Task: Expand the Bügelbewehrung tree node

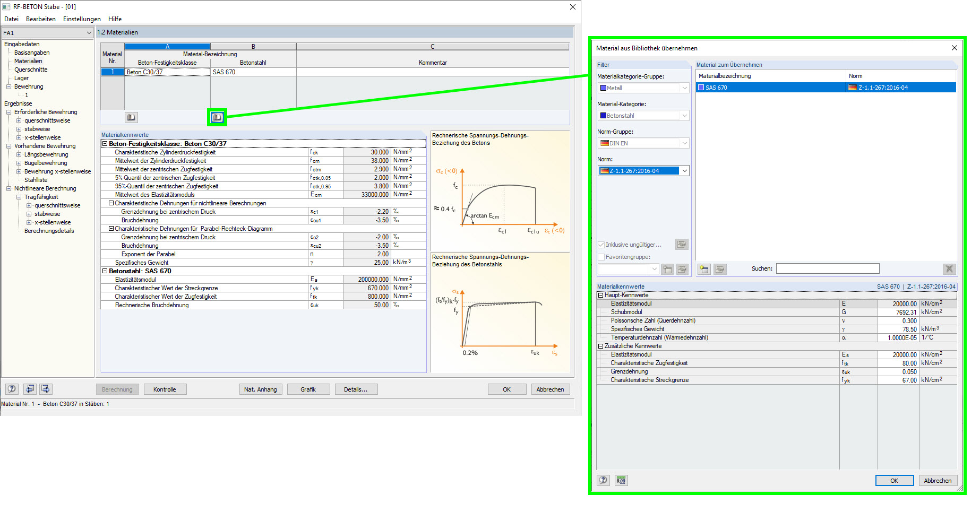Action: pos(19,163)
